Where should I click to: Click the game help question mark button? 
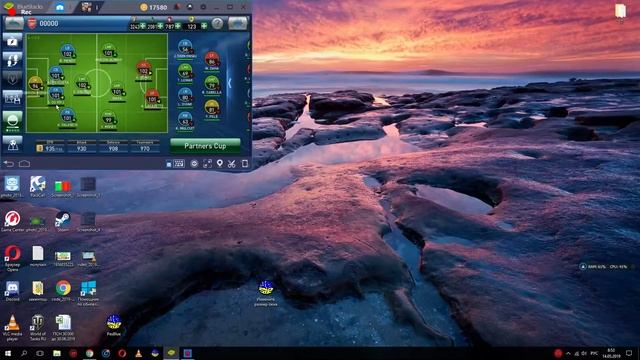pos(217,24)
